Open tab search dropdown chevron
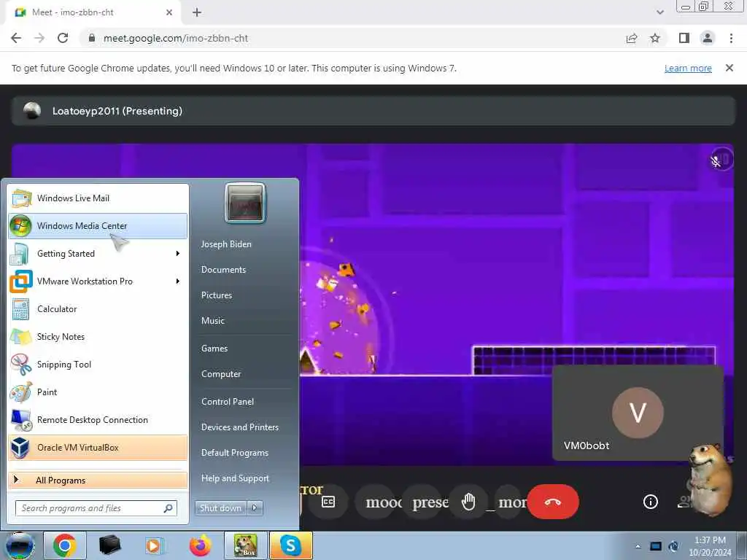The image size is (747, 560). tap(659, 12)
